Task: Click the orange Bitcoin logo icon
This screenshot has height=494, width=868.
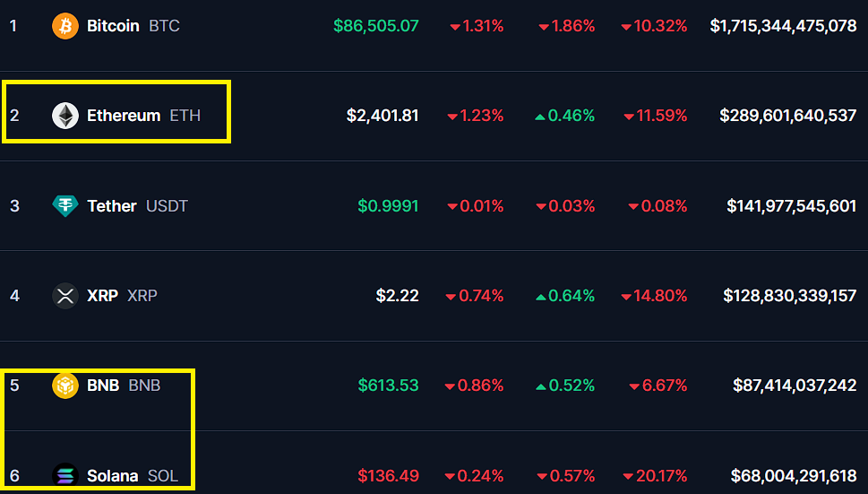Action: (65, 26)
